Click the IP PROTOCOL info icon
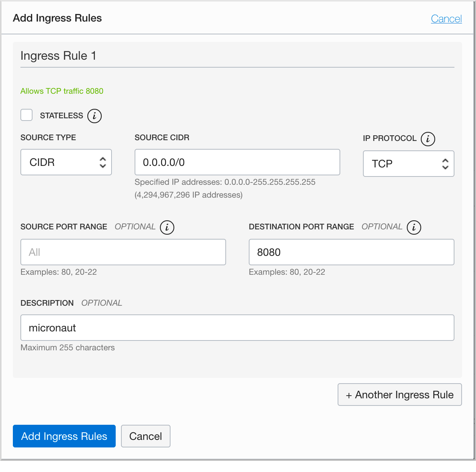This screenshot has height=472, width=476. click(428, 139)
